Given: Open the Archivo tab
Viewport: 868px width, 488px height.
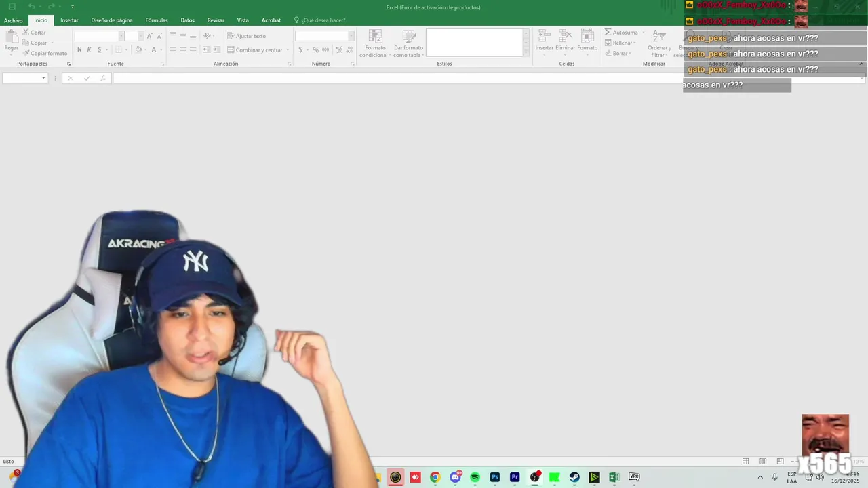Looking at the screenshot, I should click(x=13, y=20).
